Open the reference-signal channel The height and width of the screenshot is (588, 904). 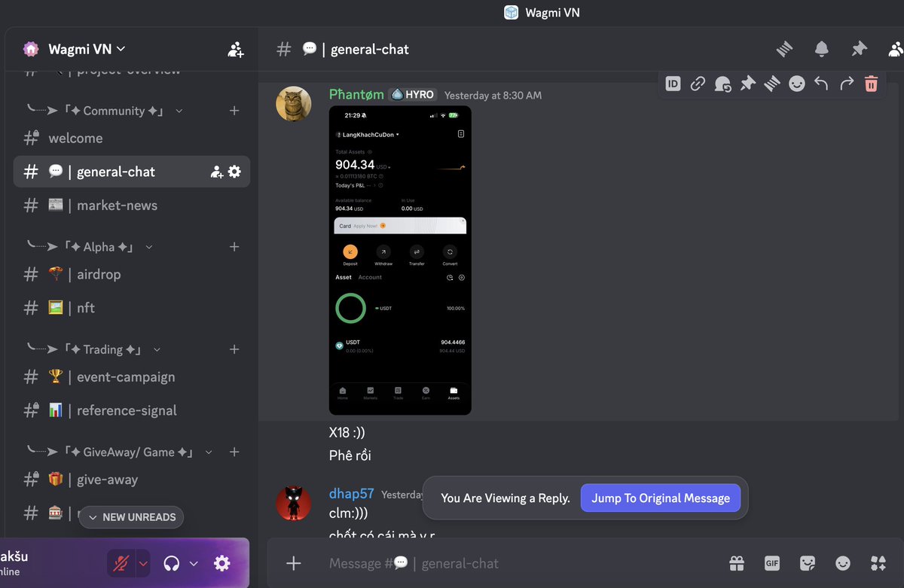(x=132, y=410)
